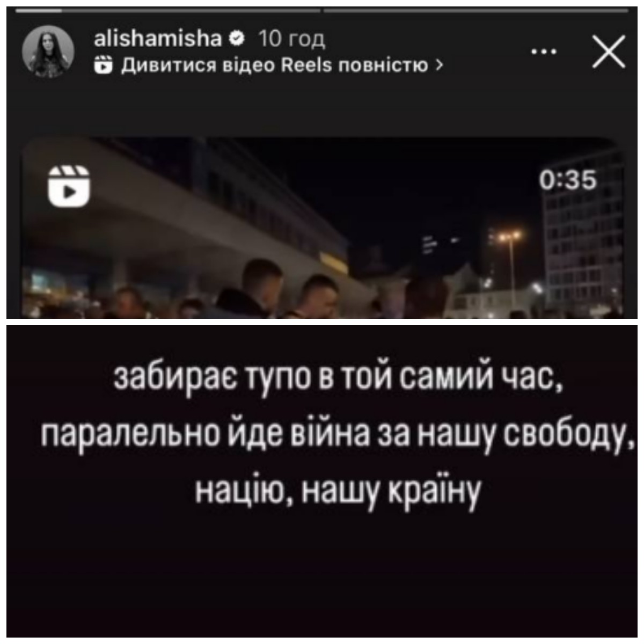Jump to the second story progress segment

[477, 10]
